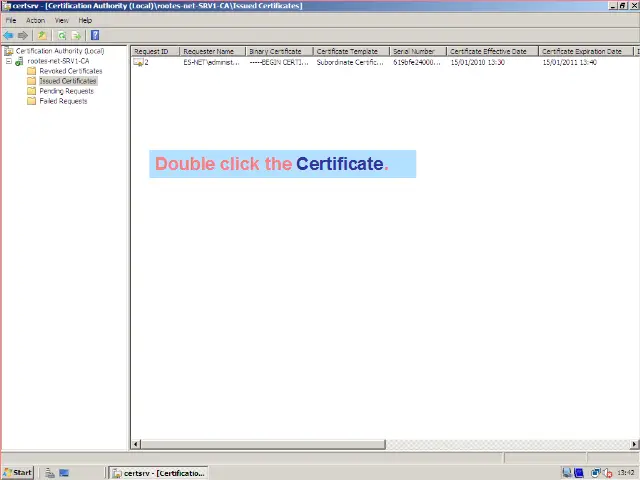Click the Refresh toolbar icon

[x=61, y=35]
